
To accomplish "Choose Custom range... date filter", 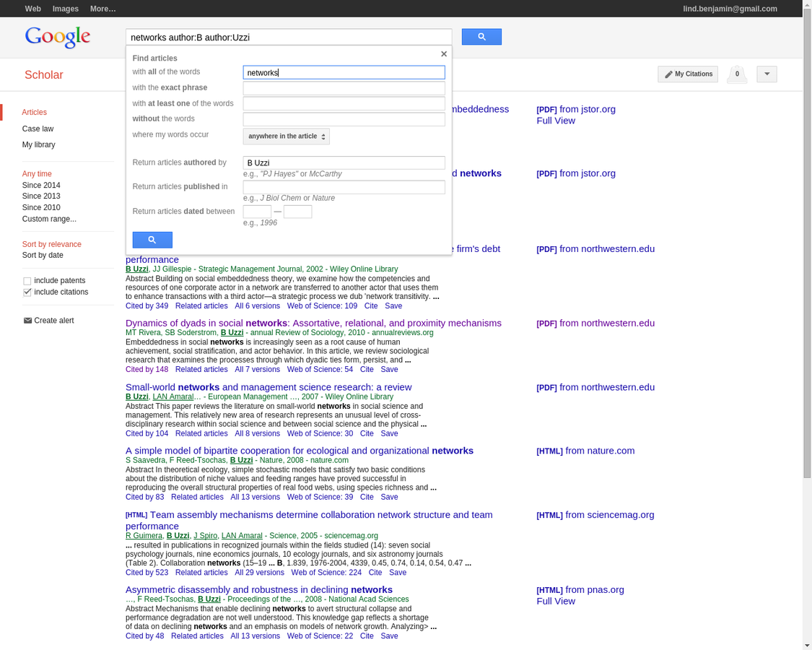I will pos(48,219).
